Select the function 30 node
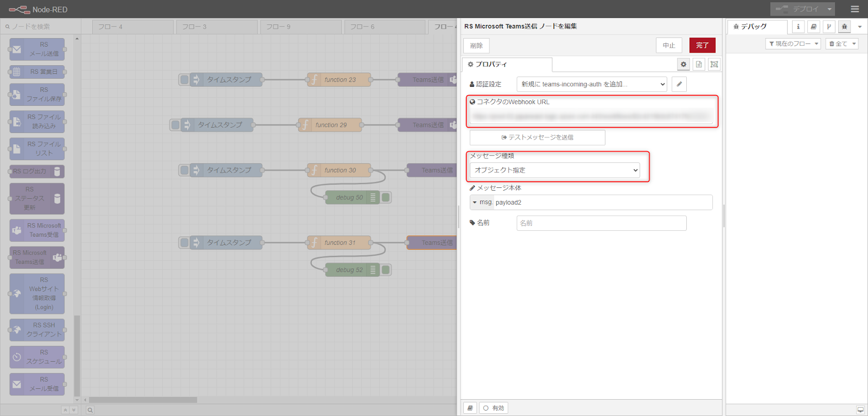868x416 pixels. coord(340,170)
